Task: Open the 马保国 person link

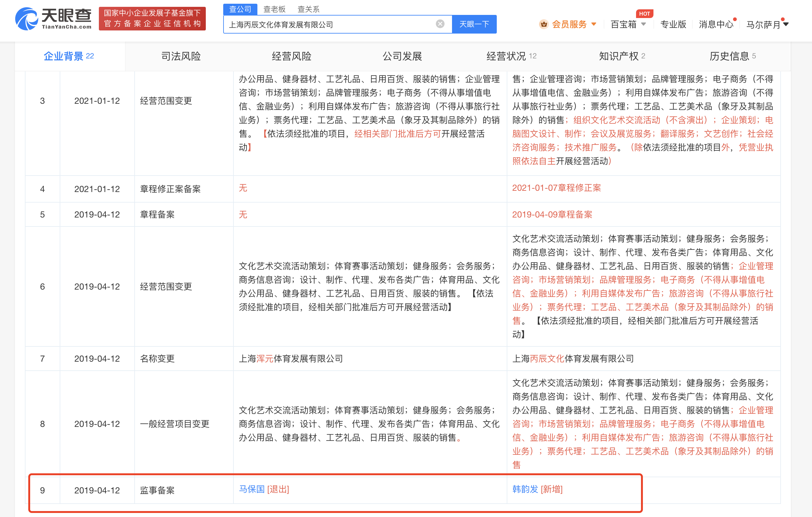Action: tap(251, 489)
